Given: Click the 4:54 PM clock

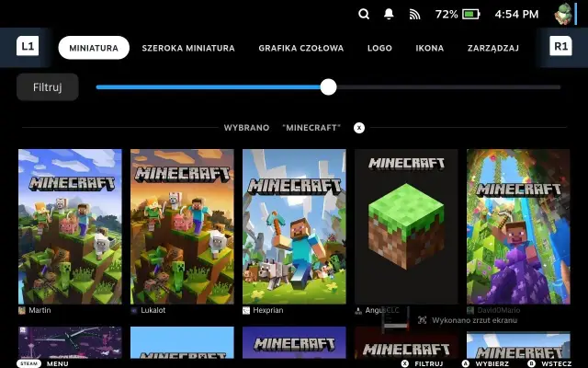Looking at the screenshot, I should click(516, 15).
